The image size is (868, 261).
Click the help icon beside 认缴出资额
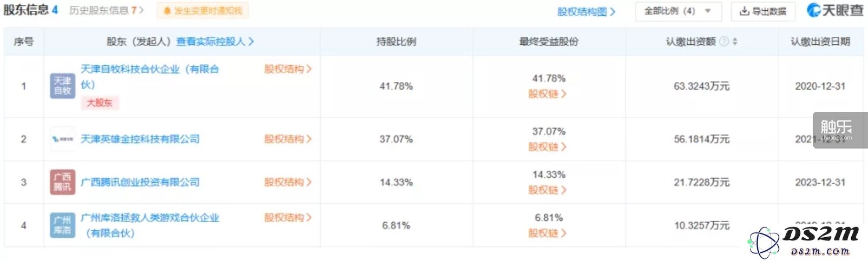click(724, 42)
